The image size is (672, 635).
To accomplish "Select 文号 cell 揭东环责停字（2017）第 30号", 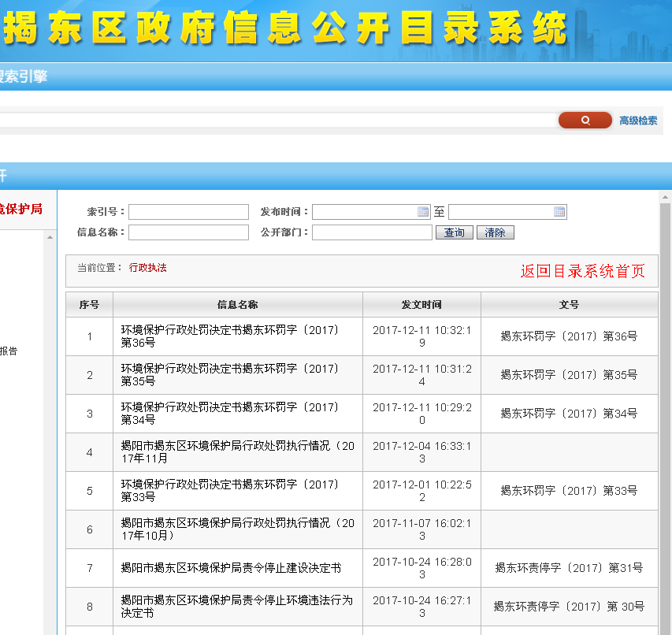I will pos(569,607).
